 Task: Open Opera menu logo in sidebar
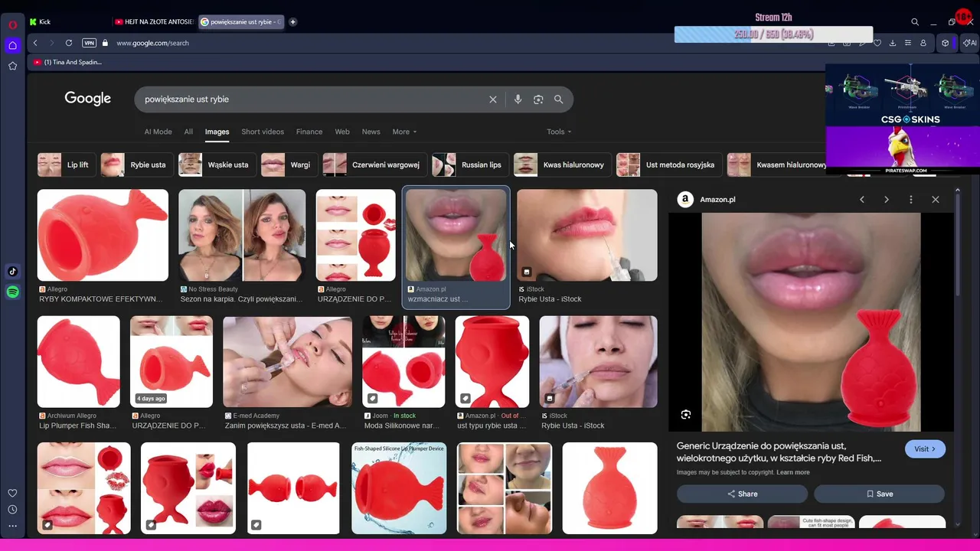[x=12, y=24]
